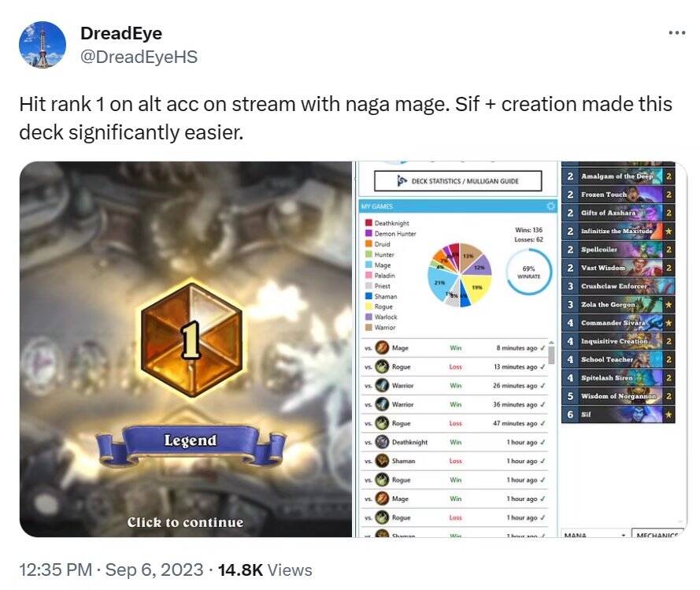Click DreadEye's profile avatar picture
The image size is (700, 590).
point(43,45)
